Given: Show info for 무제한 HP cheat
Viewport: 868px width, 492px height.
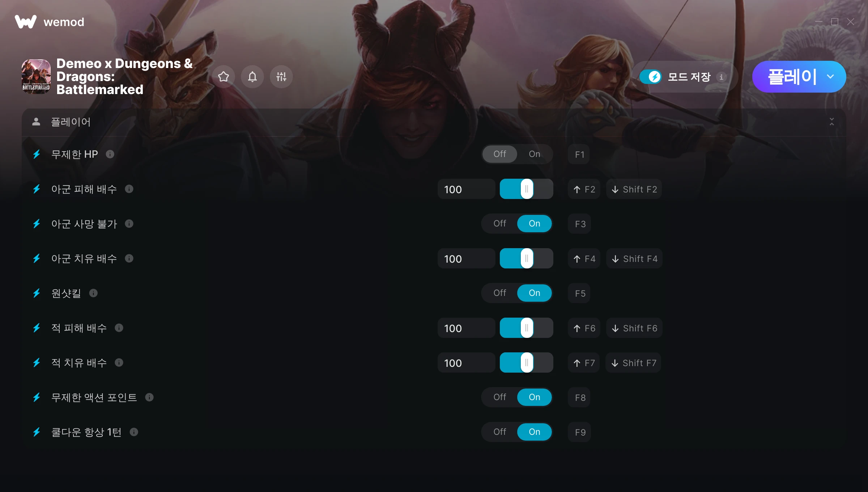Looking at the screenshot, I should (110, 154).
